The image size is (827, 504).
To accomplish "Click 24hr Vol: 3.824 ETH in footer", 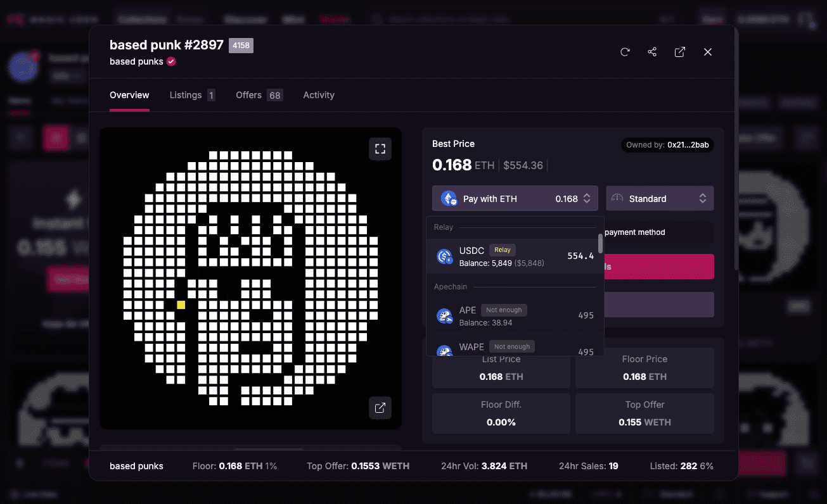I will tap(484, 466).
